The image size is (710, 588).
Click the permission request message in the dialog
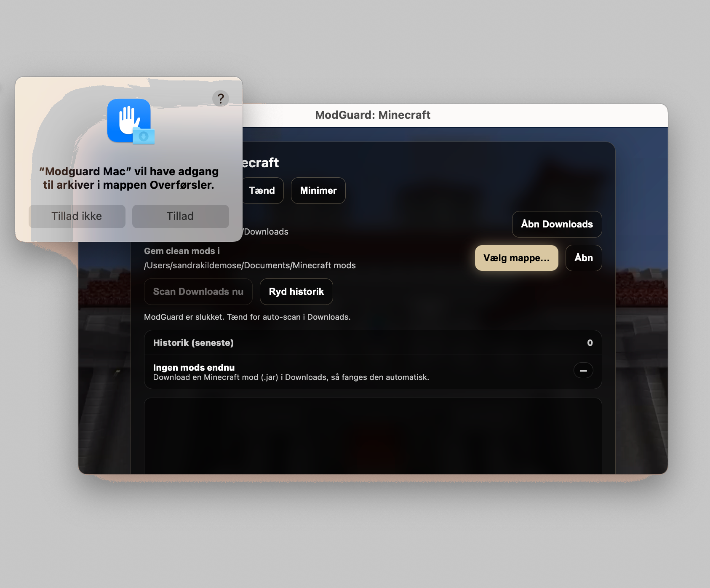tap(129, 178)
